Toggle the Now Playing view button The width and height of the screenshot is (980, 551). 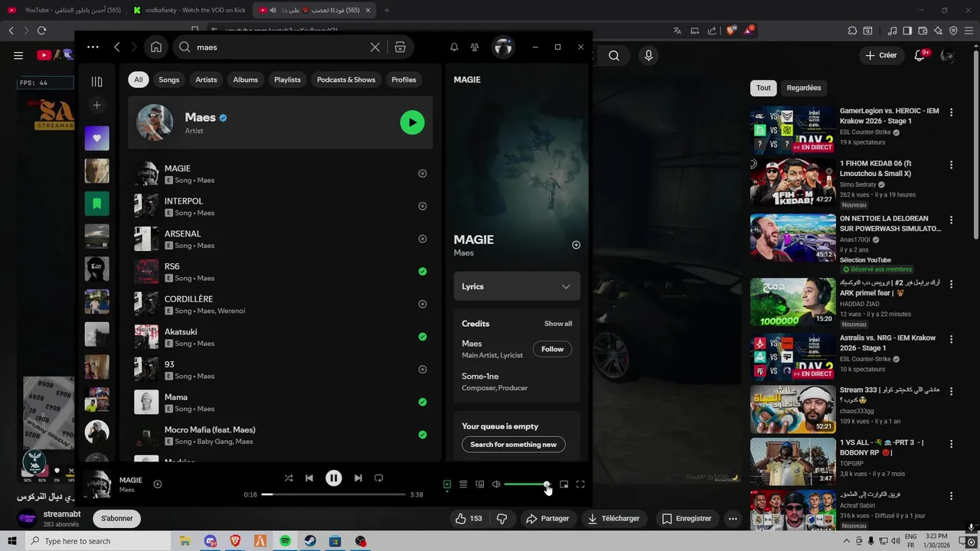click(447, 484)
